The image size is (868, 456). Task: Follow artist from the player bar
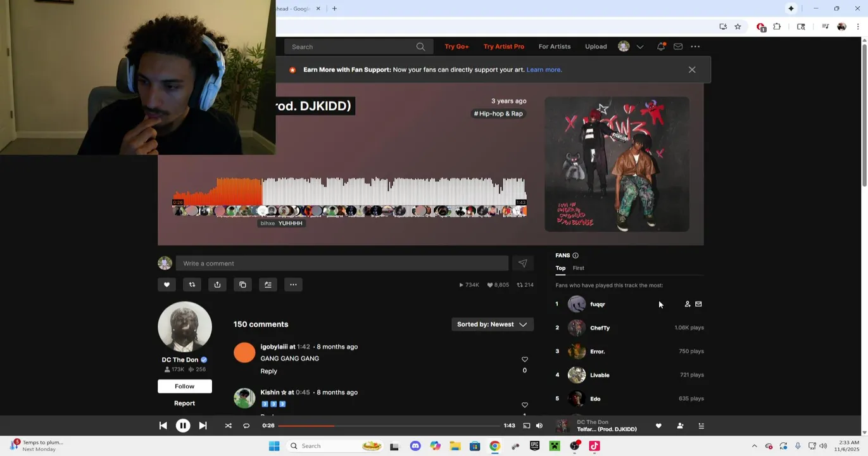click(680, 426)
